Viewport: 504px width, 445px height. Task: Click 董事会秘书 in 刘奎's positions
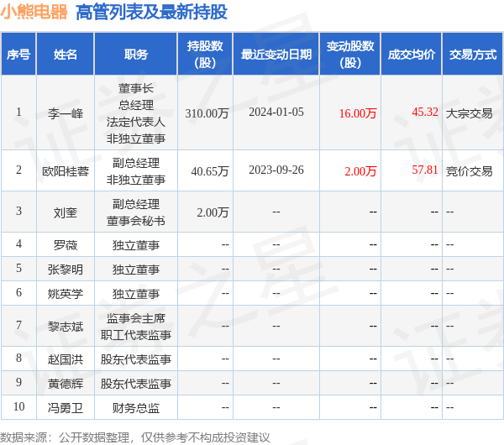[136, 221]
